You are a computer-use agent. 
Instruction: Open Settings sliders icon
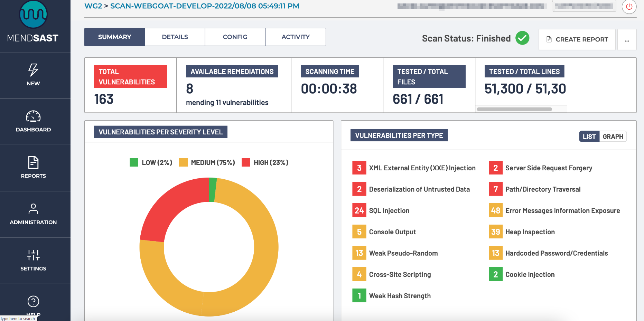coord(33,255)
